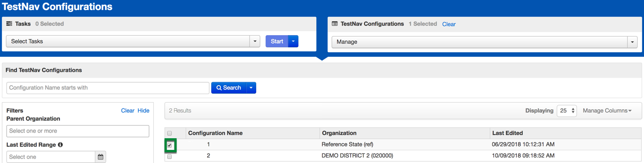The image size is (644, 163).
Task: Click the TestNav Configurations page title
Action: click(57, 7)
